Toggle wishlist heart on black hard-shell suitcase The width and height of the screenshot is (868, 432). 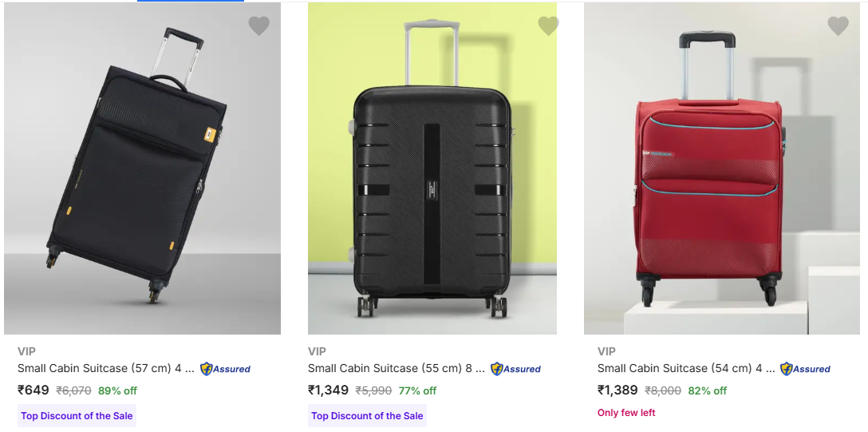click(548, 26)
